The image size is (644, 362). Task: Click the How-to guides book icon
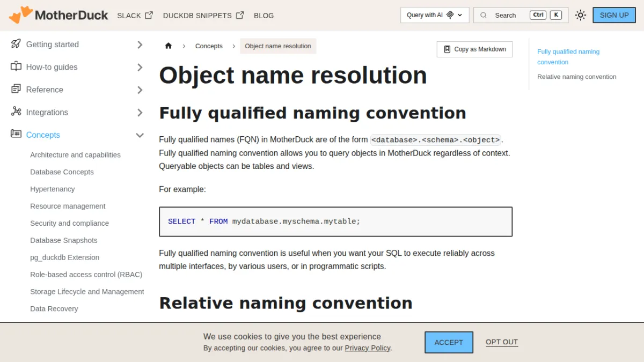point(16,67)
